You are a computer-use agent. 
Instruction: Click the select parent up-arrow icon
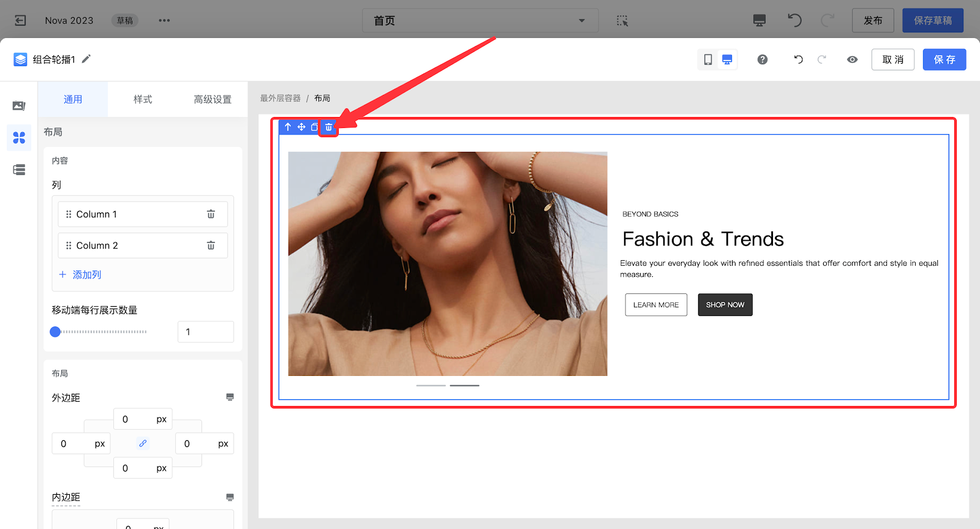point(288,127)
